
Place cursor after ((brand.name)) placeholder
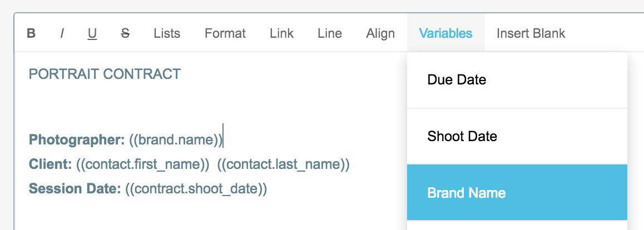[222, 140]
